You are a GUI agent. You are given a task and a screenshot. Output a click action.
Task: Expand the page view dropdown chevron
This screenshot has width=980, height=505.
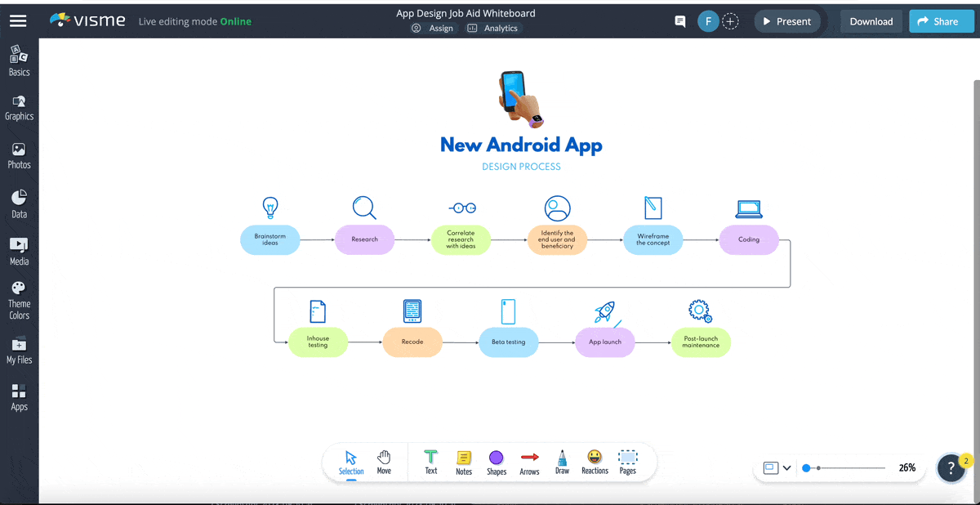787,468
